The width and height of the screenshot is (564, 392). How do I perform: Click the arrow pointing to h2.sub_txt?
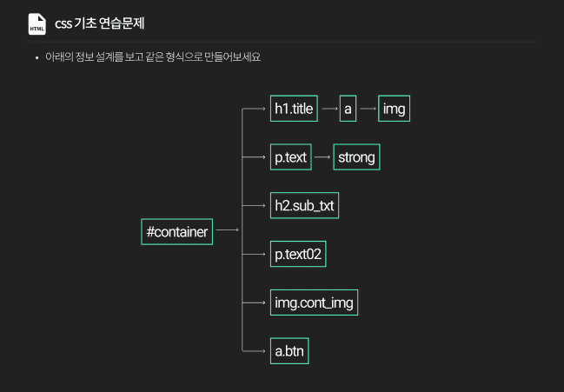tap(255, 206)
